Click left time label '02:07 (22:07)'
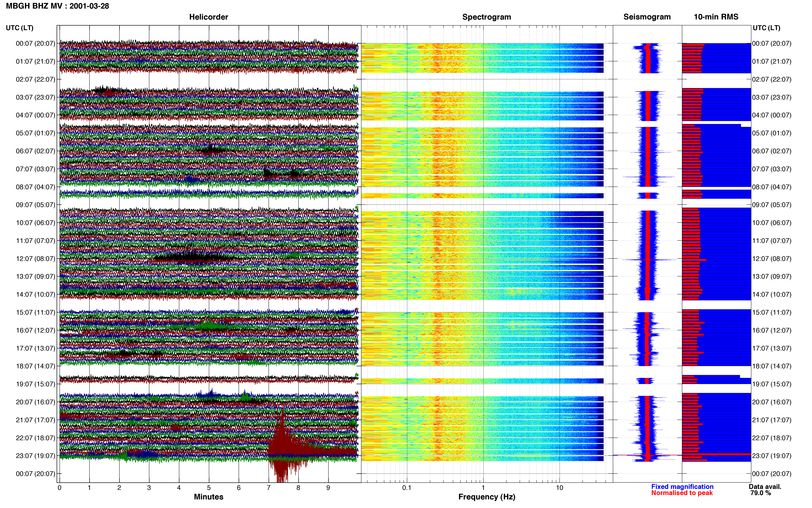The height and width of the screenshot is (508, 812). pyautogui.click(x=36, y=79)
